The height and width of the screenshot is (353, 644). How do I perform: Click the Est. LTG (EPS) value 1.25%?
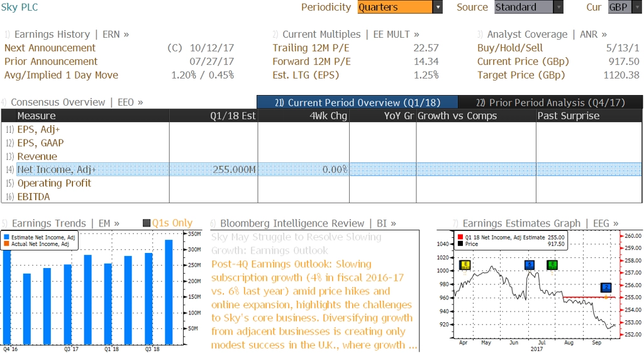[426, 75]
